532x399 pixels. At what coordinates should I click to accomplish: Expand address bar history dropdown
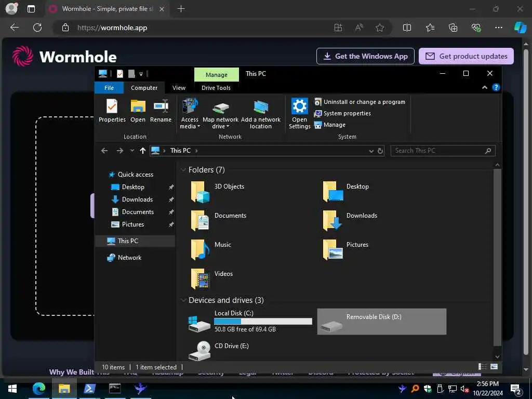(371, 151)
